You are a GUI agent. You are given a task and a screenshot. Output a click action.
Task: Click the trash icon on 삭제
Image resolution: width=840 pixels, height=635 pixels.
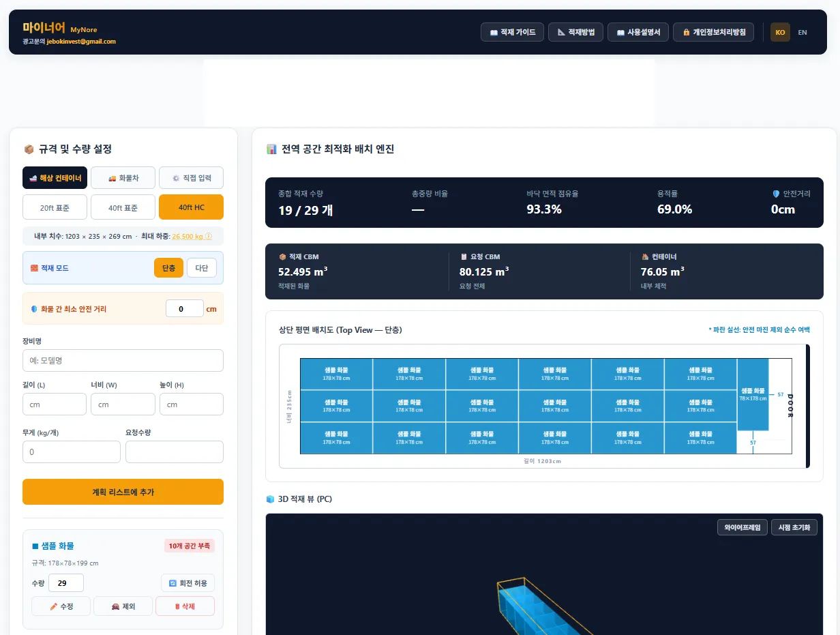(177, 606)
